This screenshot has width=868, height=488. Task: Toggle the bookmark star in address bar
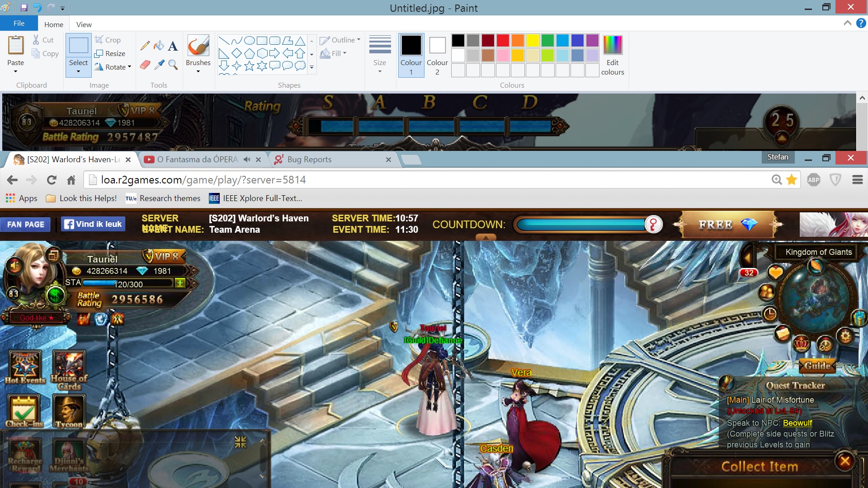coord(792,180)
